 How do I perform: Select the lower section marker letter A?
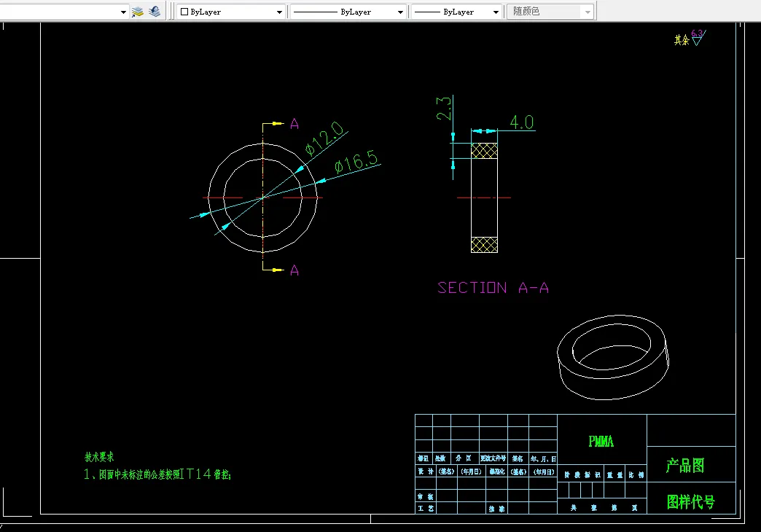point(294,270)
